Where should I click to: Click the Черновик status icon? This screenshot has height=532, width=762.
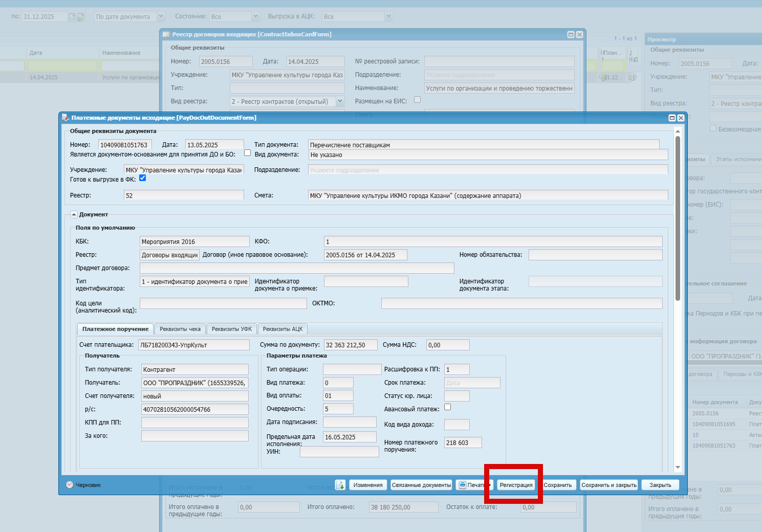pyautogui.click(x=70, y=485)
